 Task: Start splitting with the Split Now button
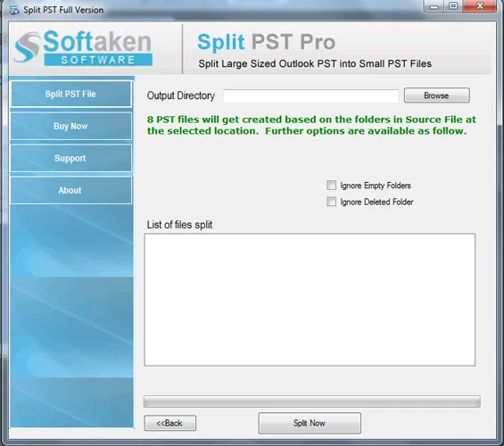tap(310, 423)
